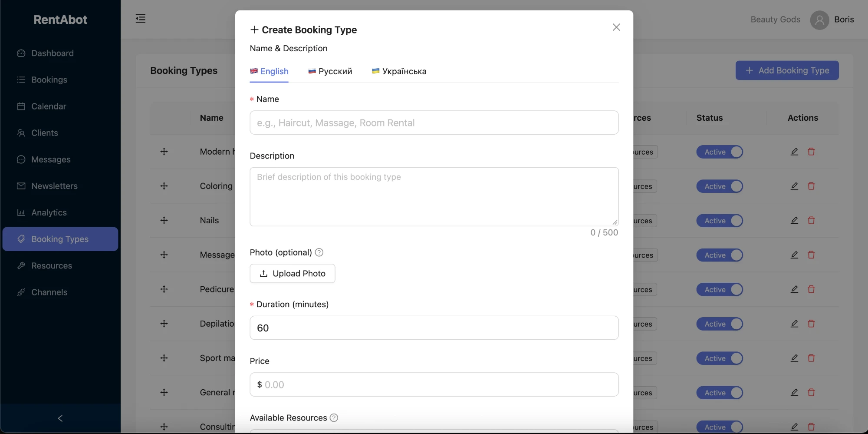Click the Add Booking Type button

(787, 70)
